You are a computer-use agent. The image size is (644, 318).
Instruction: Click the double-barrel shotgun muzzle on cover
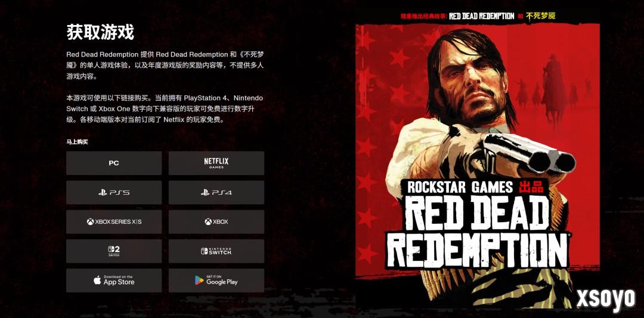(552, 161)
